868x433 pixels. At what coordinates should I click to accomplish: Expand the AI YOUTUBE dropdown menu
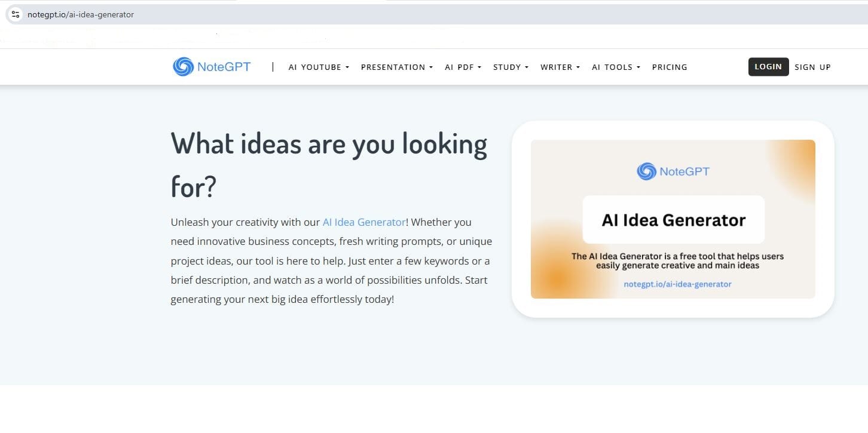319,67
